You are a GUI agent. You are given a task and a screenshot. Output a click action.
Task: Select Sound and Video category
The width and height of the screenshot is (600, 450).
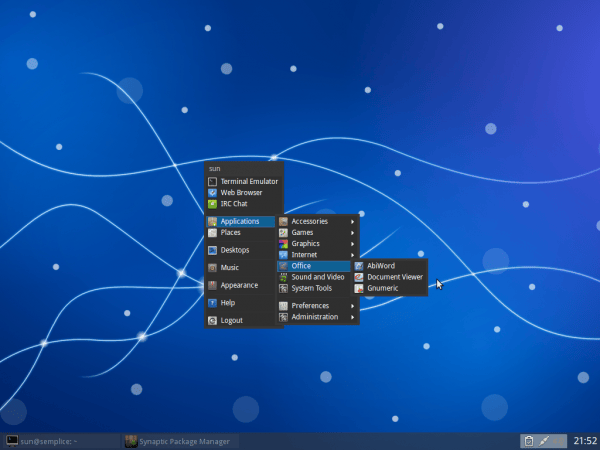(x=317, y=277)
